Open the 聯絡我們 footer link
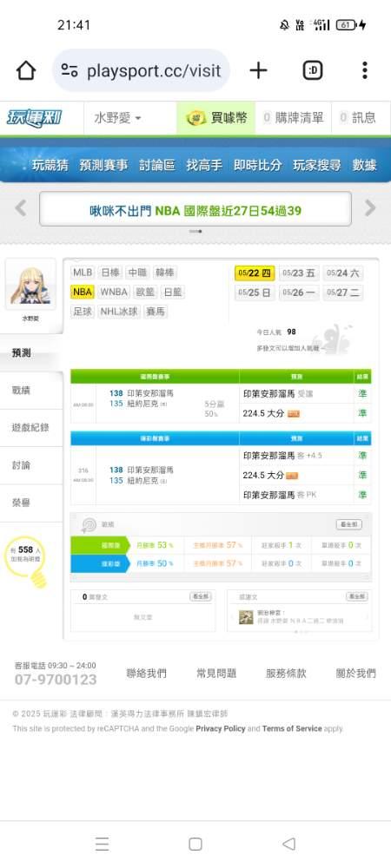The image size is (391, 868). point(146,674)
